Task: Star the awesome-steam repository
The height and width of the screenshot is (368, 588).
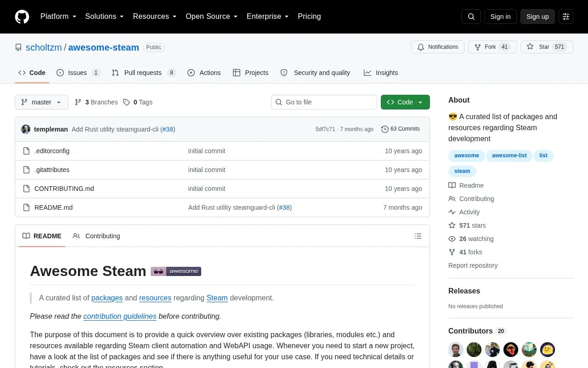Action: (x=547, y=47)
